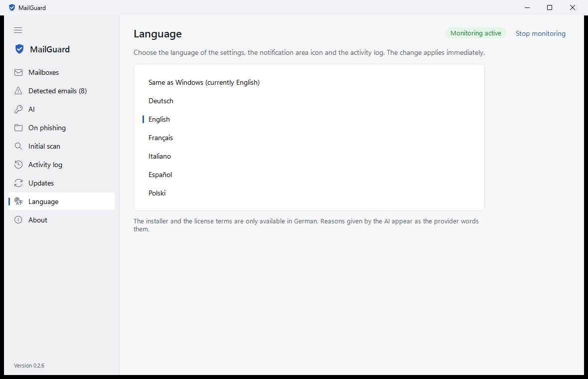
Task: Click the MailGuard sidebar title text
Action: coord(50,49)
